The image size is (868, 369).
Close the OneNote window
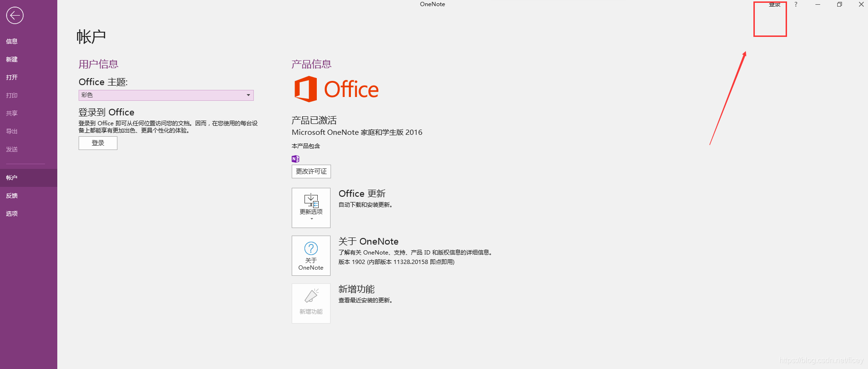pyautogui.click(x=861, y=4)
